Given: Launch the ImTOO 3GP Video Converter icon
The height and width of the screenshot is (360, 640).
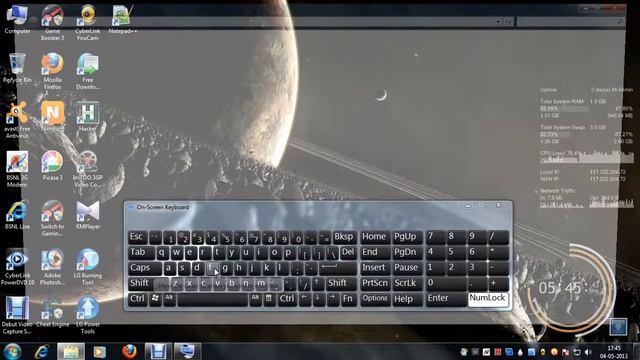Looking at the screenshot, I should coord(87,169).
